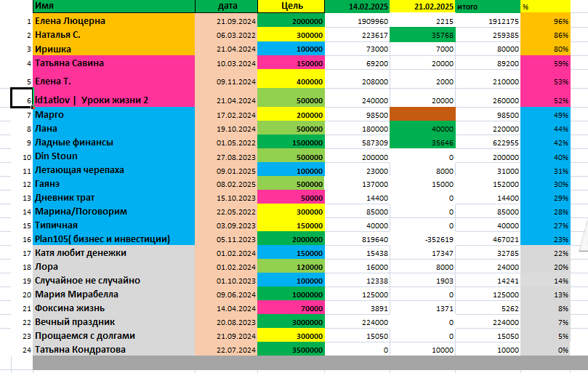Viewport: 588px width, 373px height.
Task: Click the '%' header cell
Action: click(546, 7)
